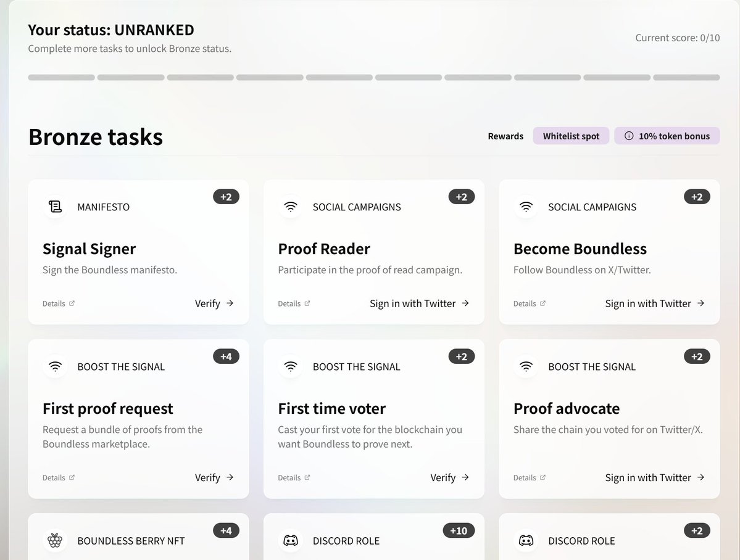The height and width of the screenshot is (560, 740).
Task: Click the +4 badge on Boundless Berry NFT card
Action: click(x=226, y=531)
